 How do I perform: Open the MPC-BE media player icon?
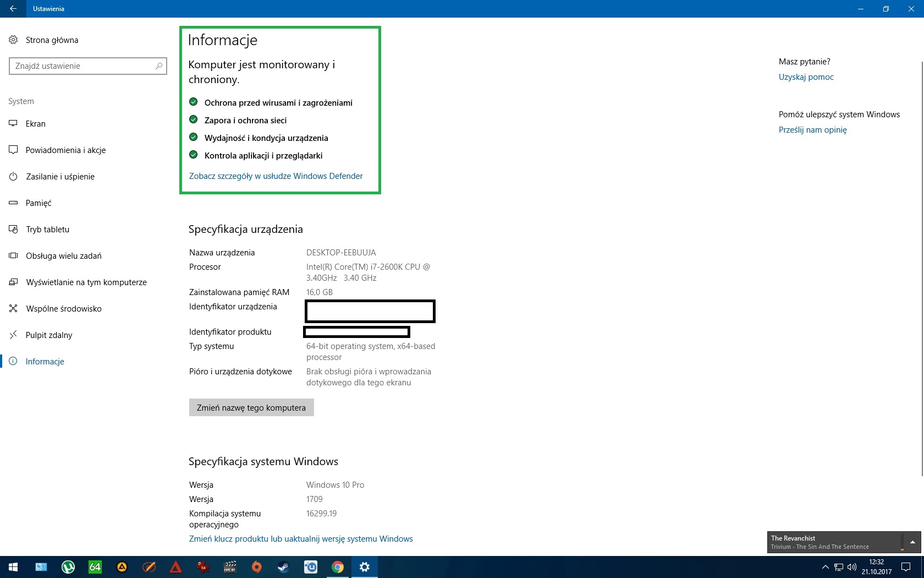point(230,567)
